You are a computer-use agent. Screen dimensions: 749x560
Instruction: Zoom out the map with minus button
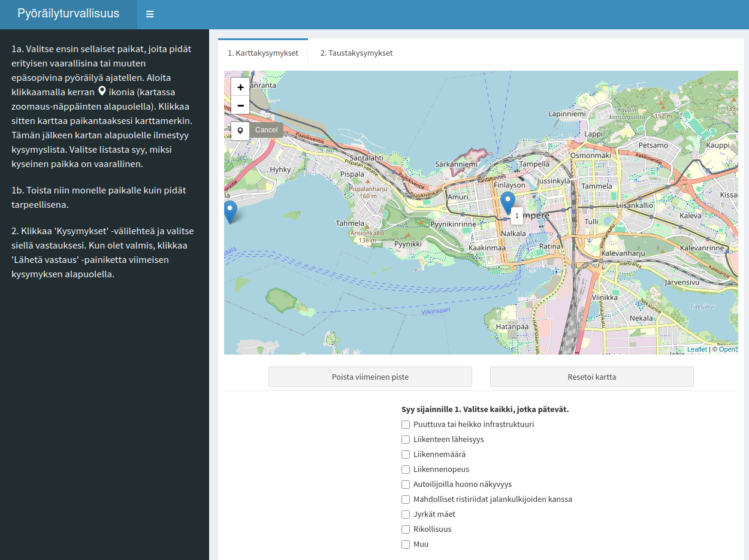point(240,105)
